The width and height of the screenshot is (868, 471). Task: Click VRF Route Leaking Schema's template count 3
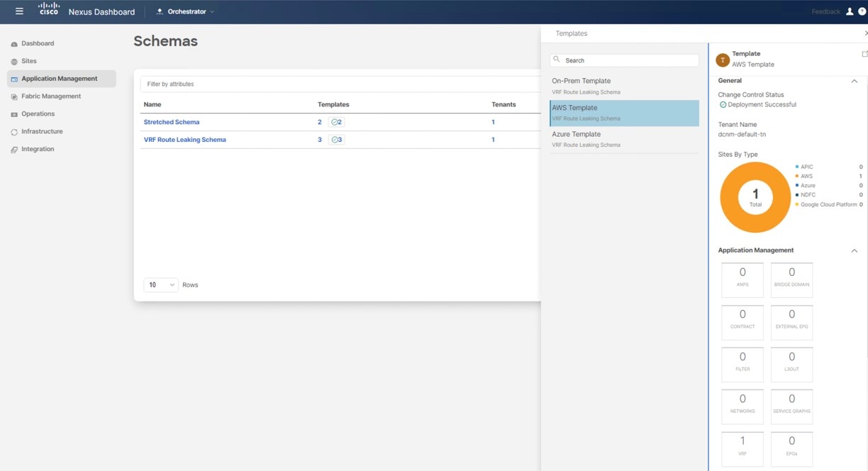[x=320, y=140]
